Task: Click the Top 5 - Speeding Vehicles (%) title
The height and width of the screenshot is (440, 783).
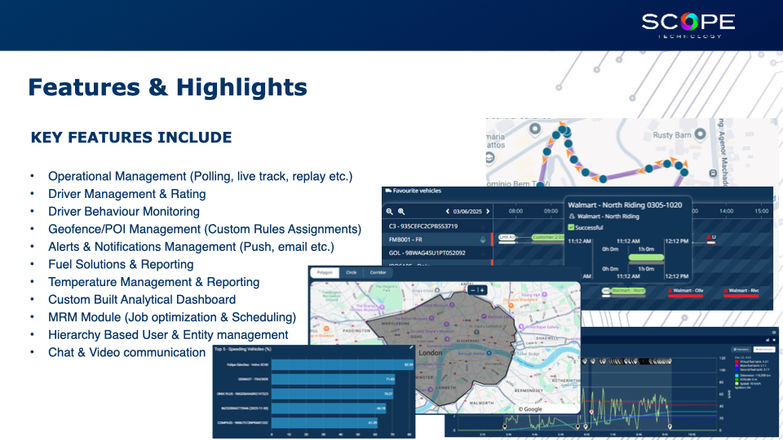Action: [243, 349]
